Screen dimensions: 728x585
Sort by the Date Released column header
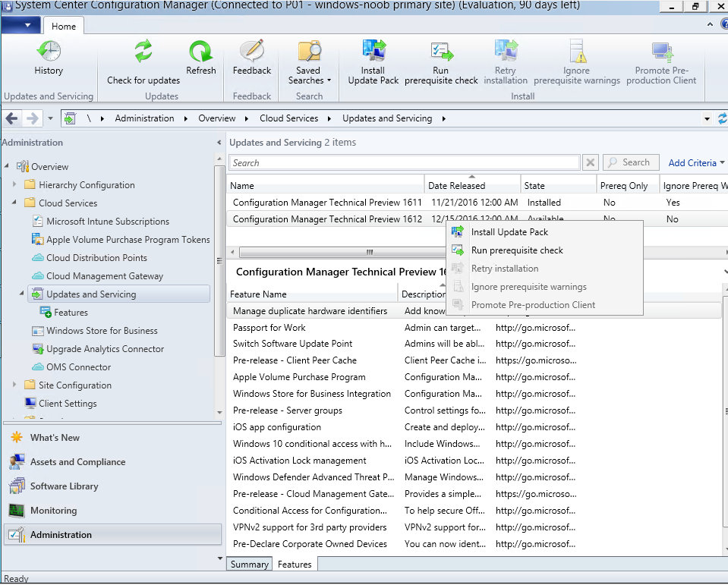pyautogui.click(x=473, y=186)
